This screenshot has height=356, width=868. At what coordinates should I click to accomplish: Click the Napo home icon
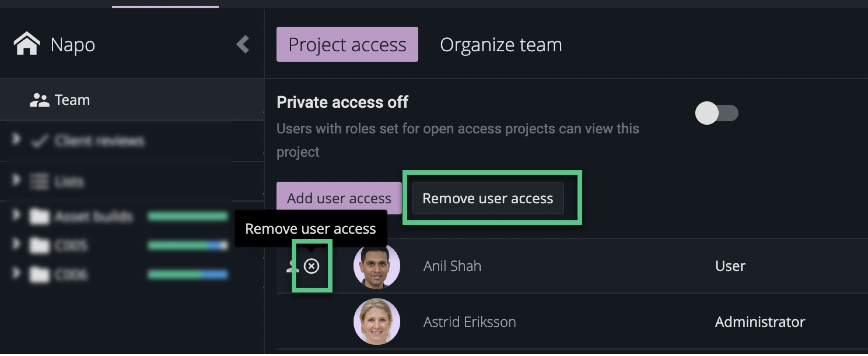[27, 44]
